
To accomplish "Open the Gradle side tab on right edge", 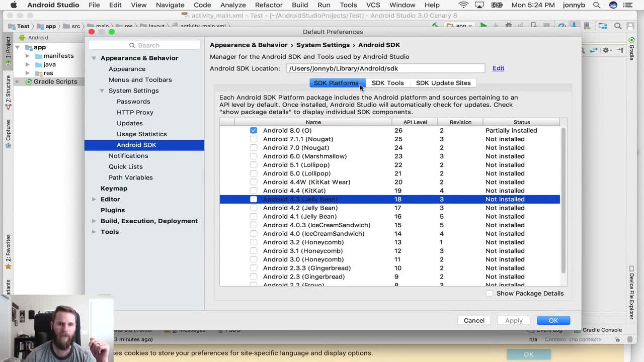I will (x=631, y=49).
